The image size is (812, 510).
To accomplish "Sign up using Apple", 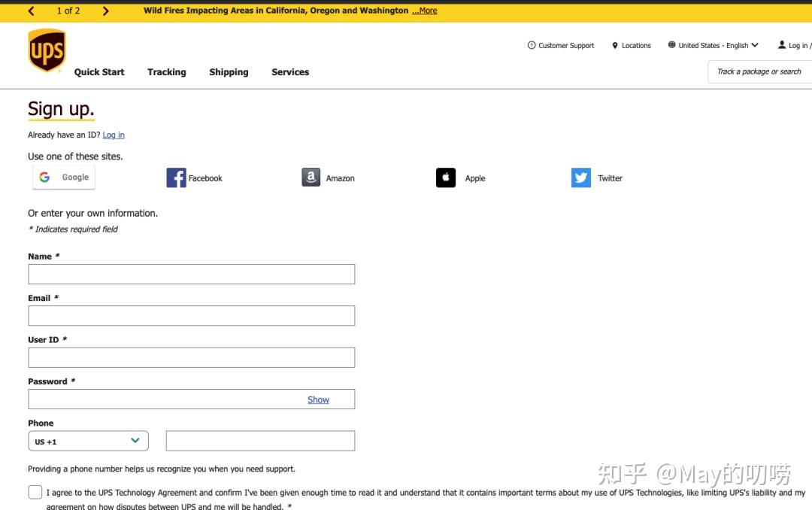I will click(460, 178).
